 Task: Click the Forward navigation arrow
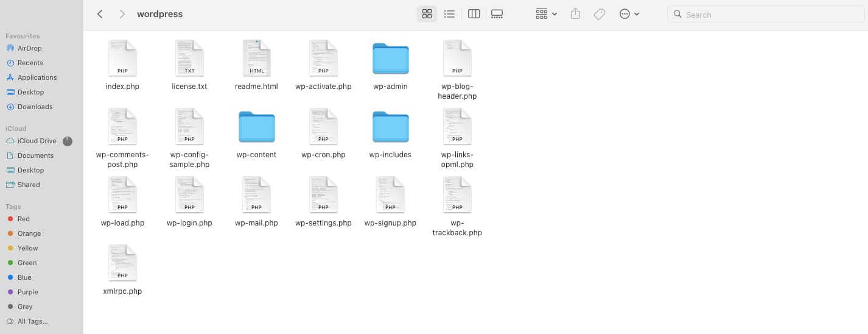(122, 14)
